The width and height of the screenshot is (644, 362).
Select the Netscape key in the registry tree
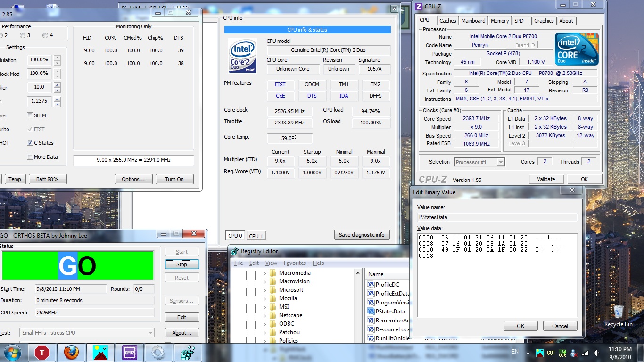290,315
